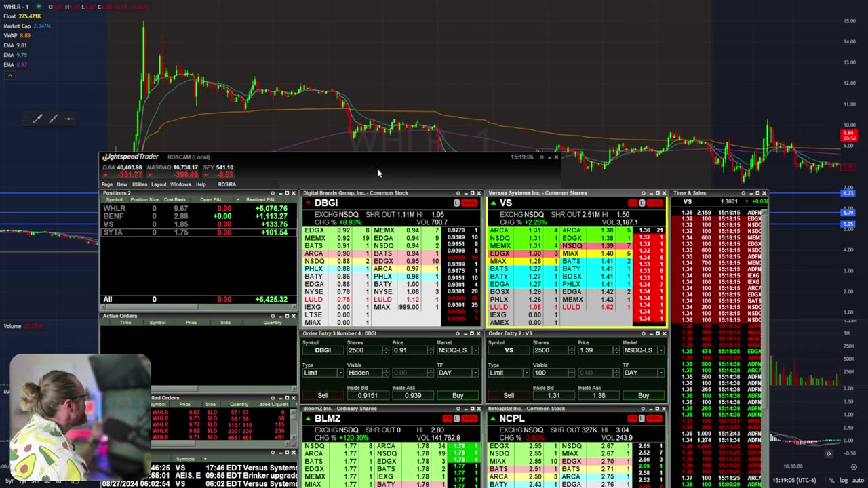Click the green up-arrow icon beside VS

(x=494, y=203)
